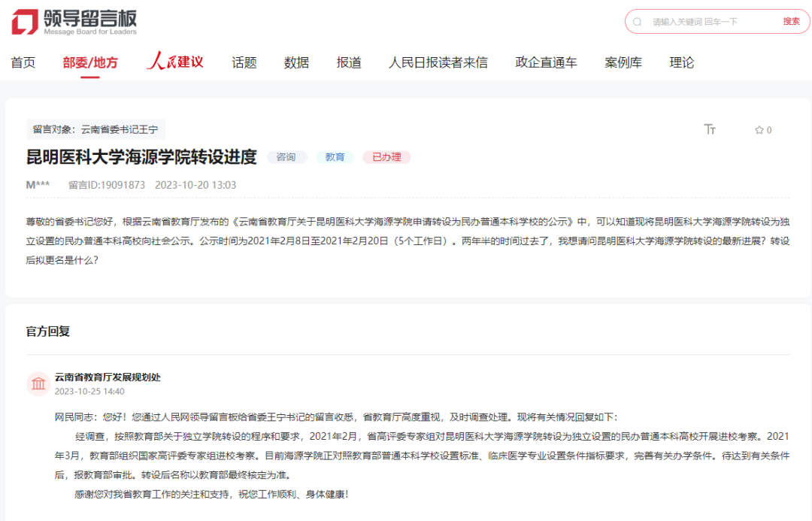
Task: Open the 数据 menu item
Action: point(296,62)
